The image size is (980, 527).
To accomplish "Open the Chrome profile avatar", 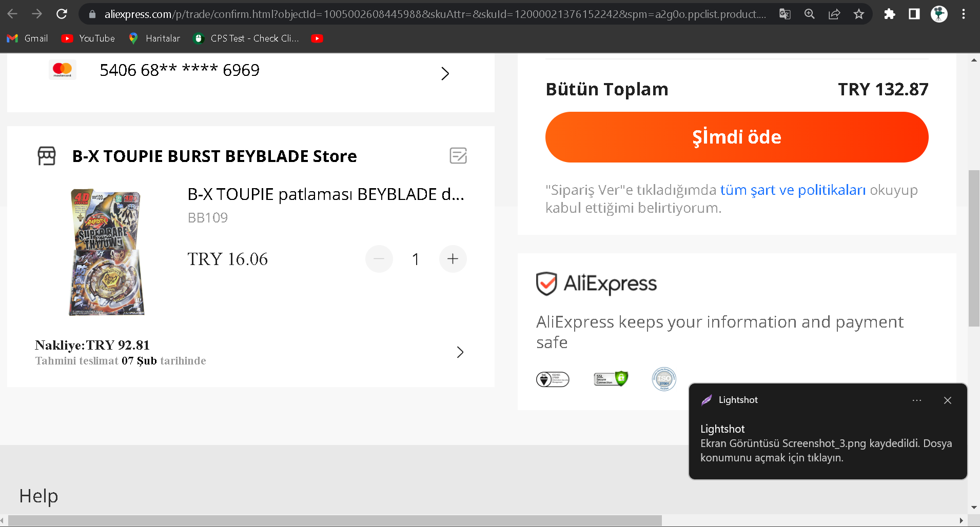I will click(939, 14).
